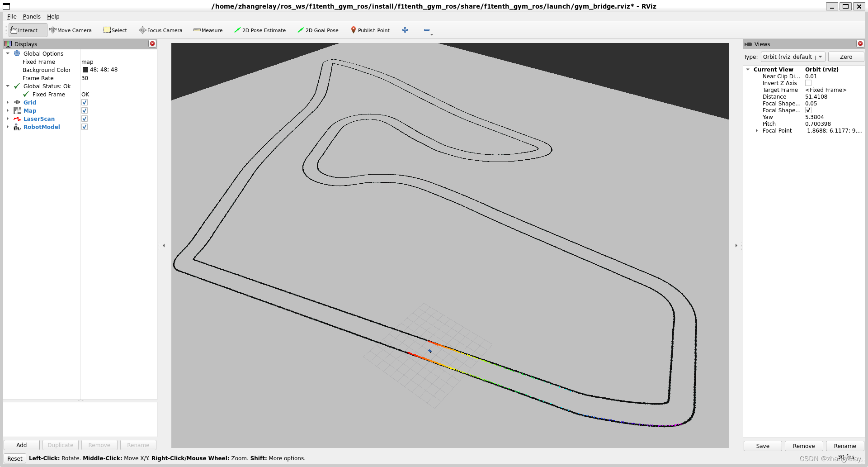Toggle the Grid display checkbox
The width and height of the screenshot is (868, 467).
(85, 103)
